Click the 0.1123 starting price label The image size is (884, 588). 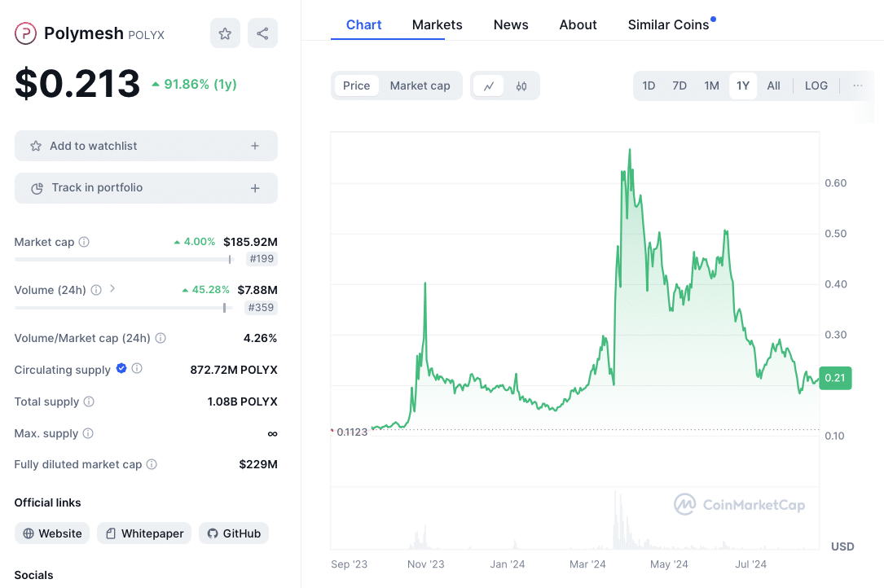pos(352,432)
